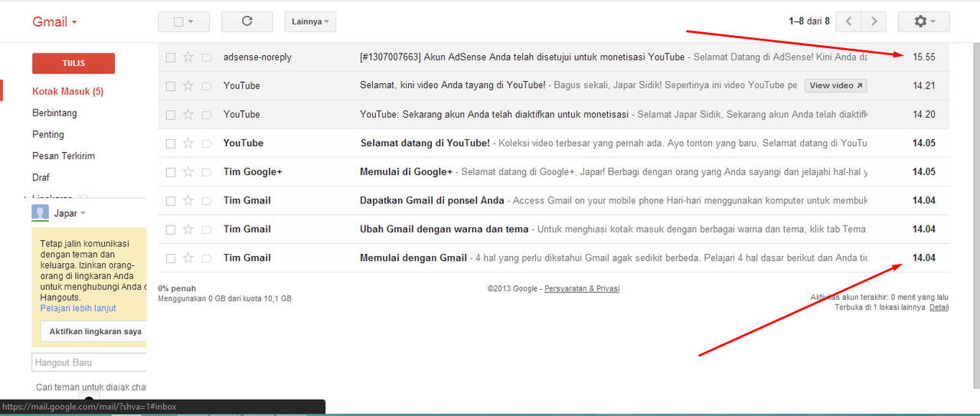This screenshot has height=416, width=980.
Task: Expand the Lainnya actions dropdown
Action: pos(309,21)
